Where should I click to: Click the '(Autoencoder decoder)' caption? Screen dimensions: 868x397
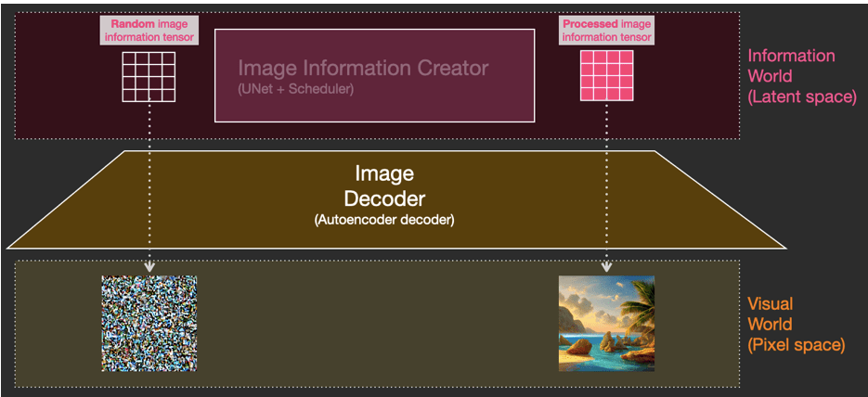pos(384,220)
